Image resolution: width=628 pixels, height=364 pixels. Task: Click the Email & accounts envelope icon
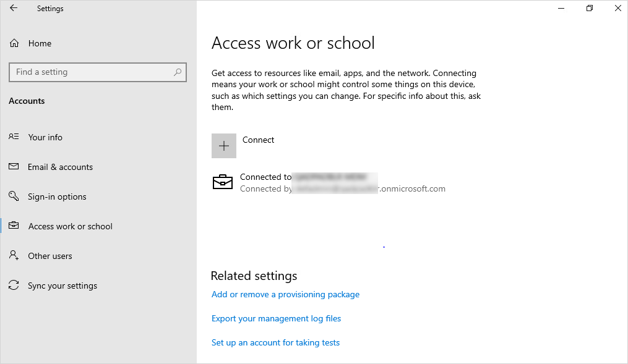pos(14,167)
